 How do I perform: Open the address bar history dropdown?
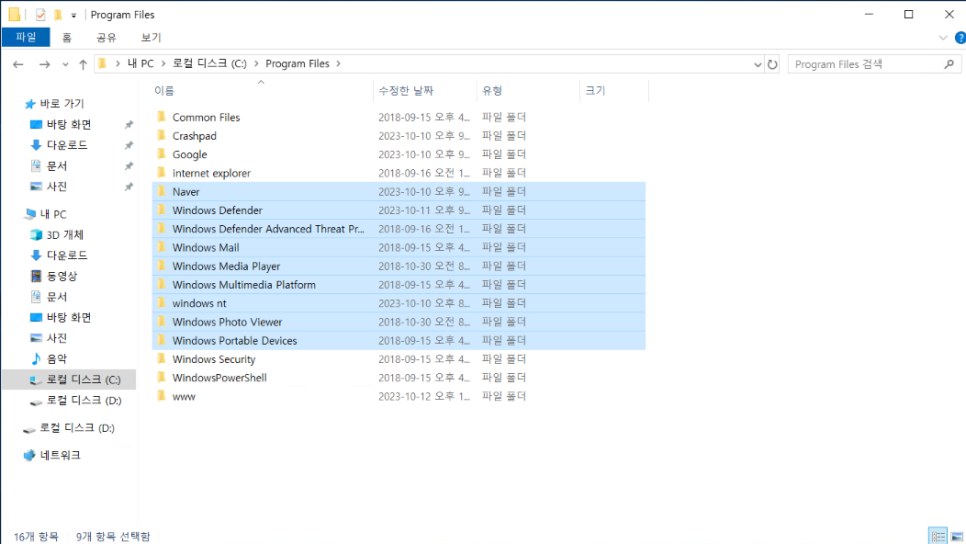(x=757, y=64)
